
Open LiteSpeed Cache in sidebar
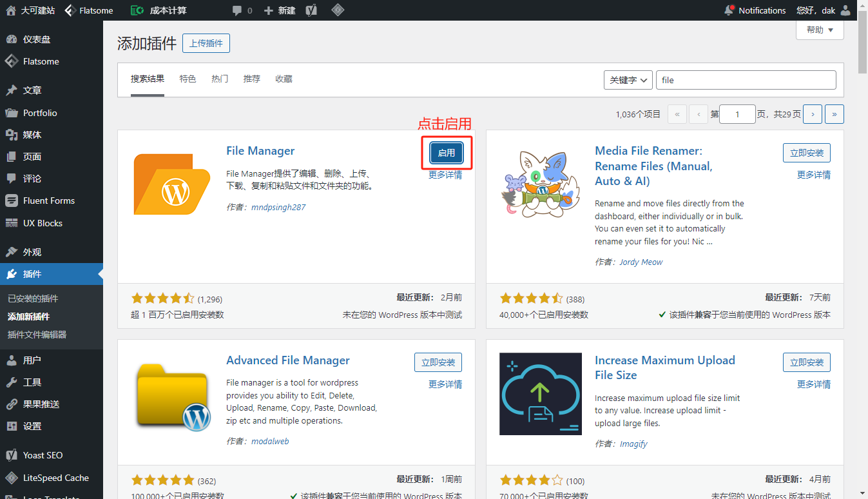point(55,478)
